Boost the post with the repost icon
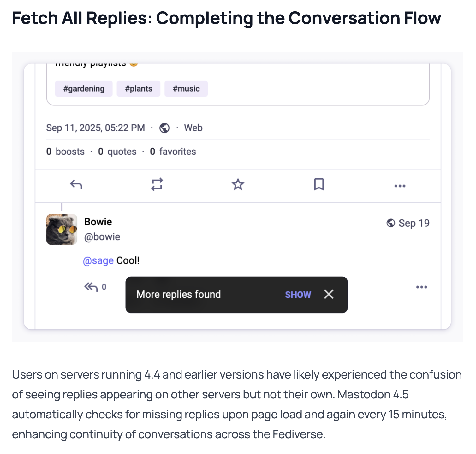 [157, 184]
